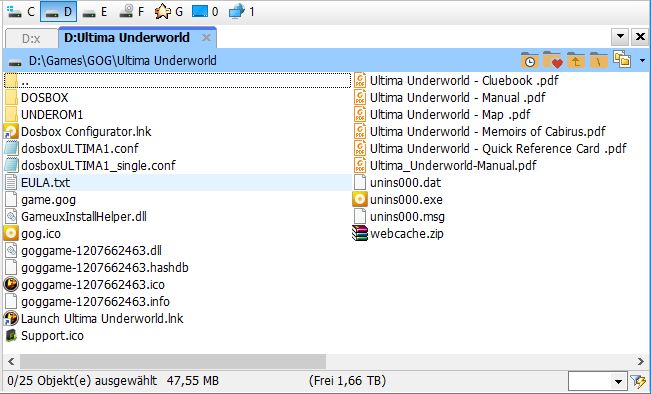This screenshot has width=651, height=394.
Task: Open desktop entry 0
Action: point(205,12)
